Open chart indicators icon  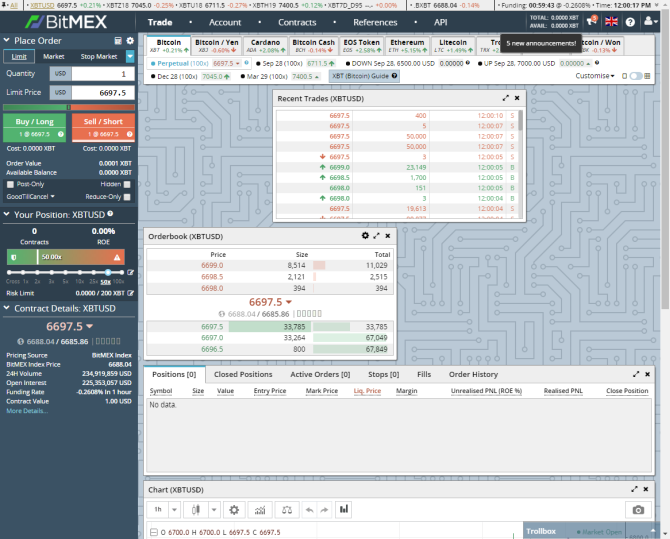[260, 510]
